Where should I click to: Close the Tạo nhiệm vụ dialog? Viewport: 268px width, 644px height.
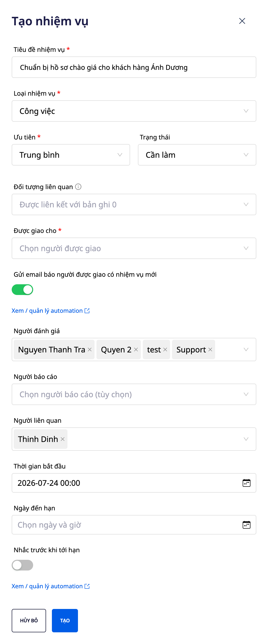tap(242, 21)
